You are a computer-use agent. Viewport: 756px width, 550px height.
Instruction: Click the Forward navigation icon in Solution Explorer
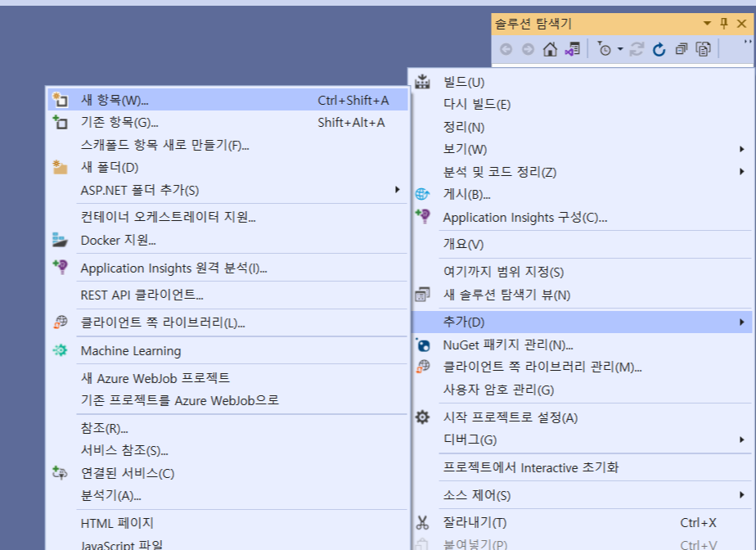pyautogui.click(x=528, y=49)
